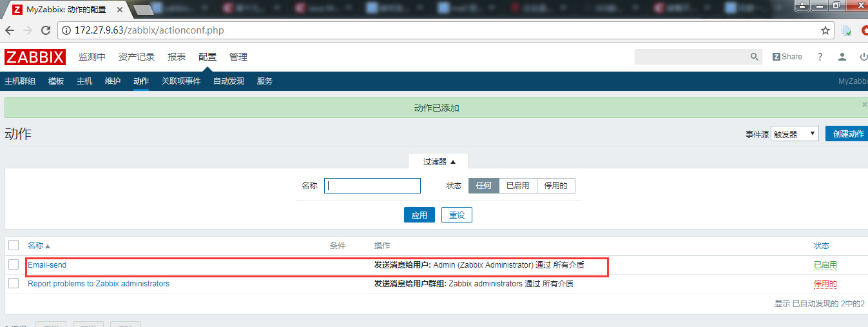The height and width of the screenshot is (327, 868).
Task: Click the 应用 filter button
Action: (420, 215)
